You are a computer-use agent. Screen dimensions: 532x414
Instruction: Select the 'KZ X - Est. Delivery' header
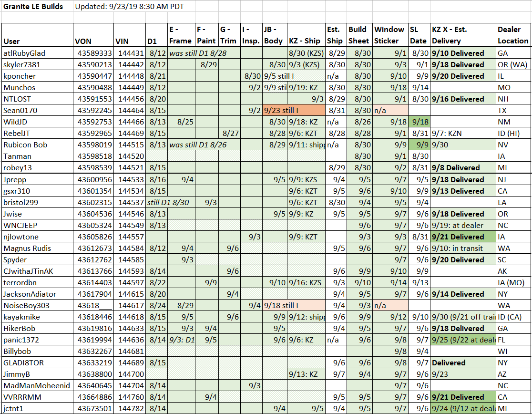463,35
